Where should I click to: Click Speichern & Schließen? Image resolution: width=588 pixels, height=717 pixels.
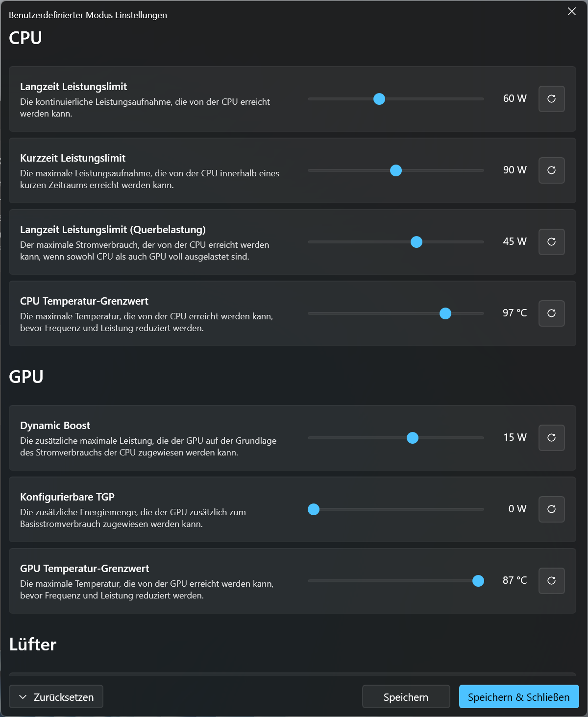pyautogui.click(x=518, y=697)
